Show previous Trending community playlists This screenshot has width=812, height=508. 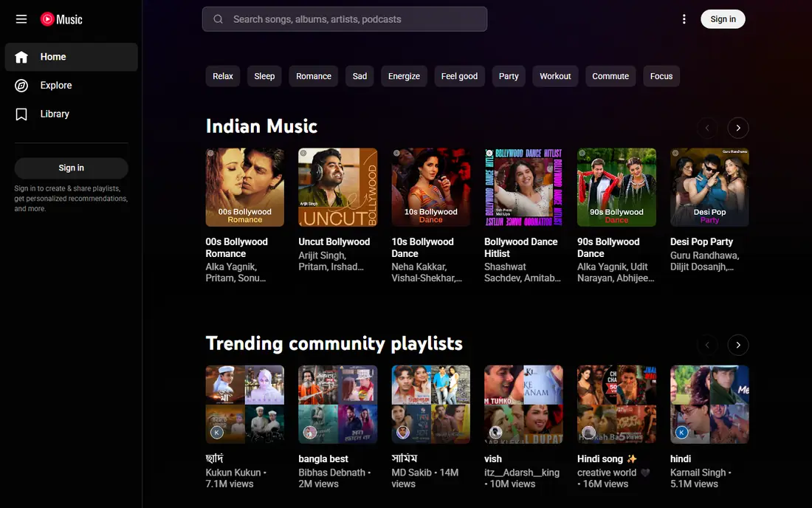707,345
